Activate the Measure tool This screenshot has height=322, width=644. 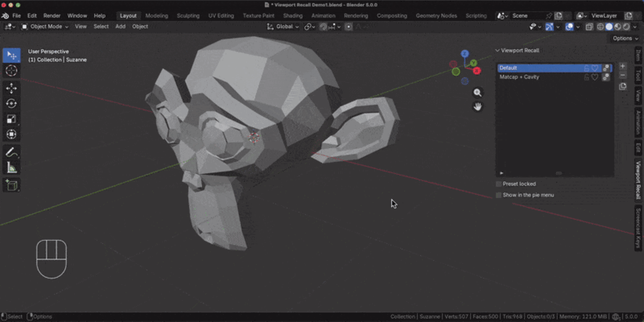[11, 168]
